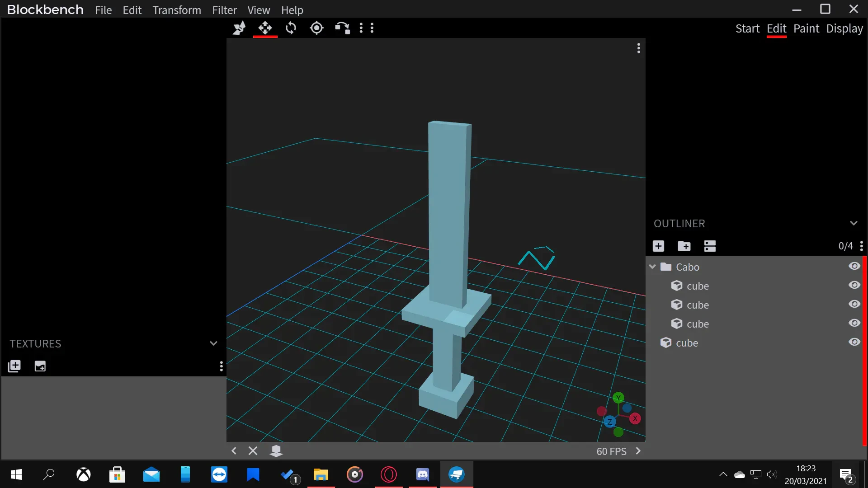Select the Pivot tool
The width and height of the screenshot is (868, 488).
coord(316,28)
